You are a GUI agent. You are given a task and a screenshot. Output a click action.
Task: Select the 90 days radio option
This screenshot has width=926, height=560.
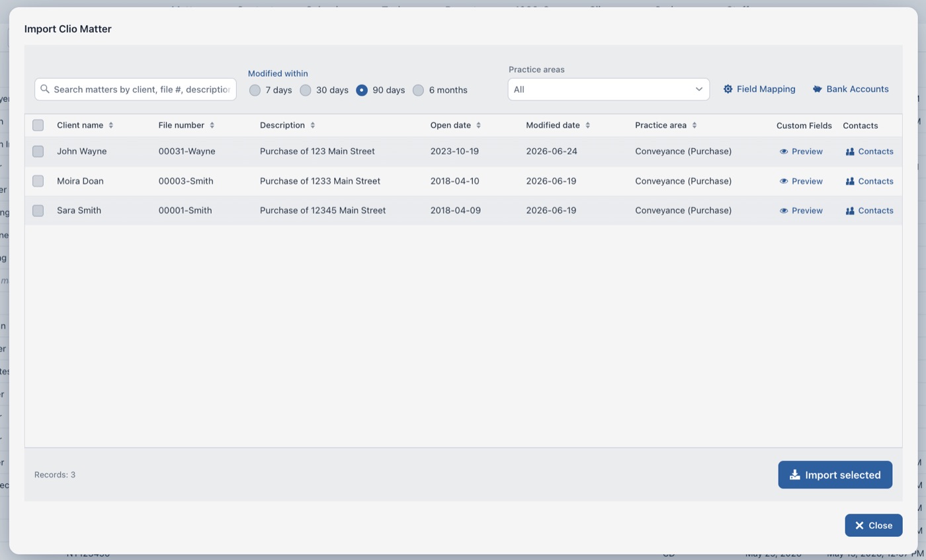362,90
